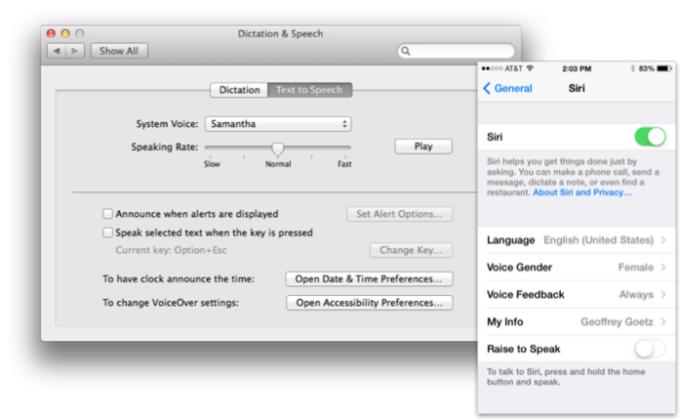The height and width of the screenshot is (420, 680).
Task: Check Speak selected text when key is pressed
Action: 108,233
